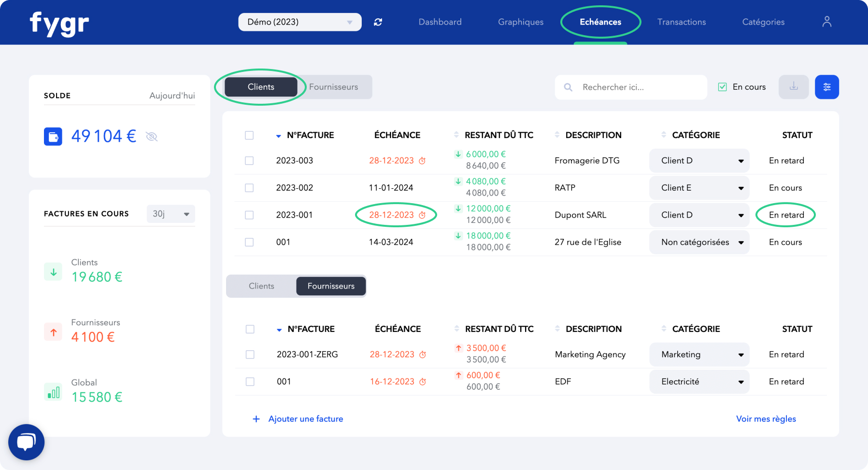
Task: Click Ajouter une facture
Action: click(298, 418)
